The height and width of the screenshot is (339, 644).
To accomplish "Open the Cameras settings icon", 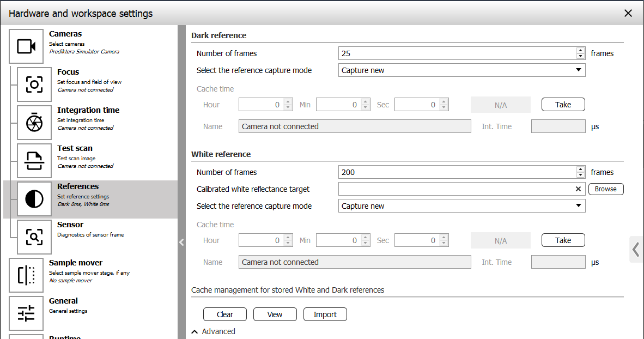I will click(26, 46).
